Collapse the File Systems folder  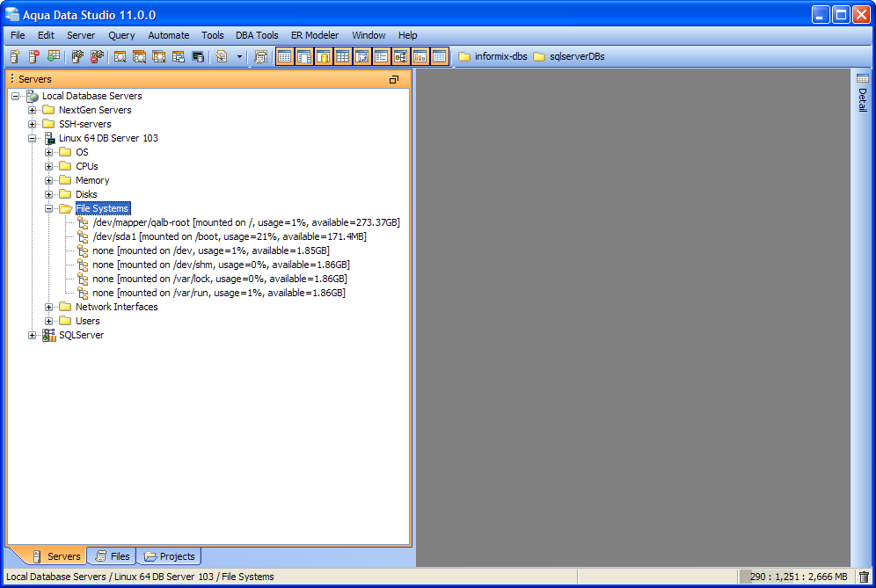48,208
